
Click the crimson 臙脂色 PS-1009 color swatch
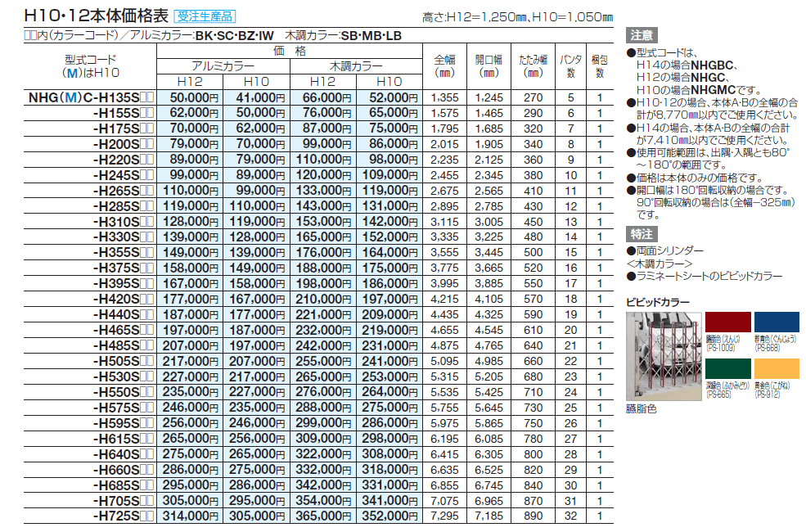coord(728,330)
